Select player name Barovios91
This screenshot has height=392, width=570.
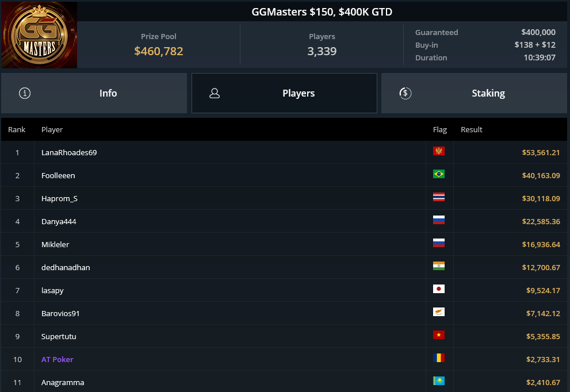coord(60,313)
